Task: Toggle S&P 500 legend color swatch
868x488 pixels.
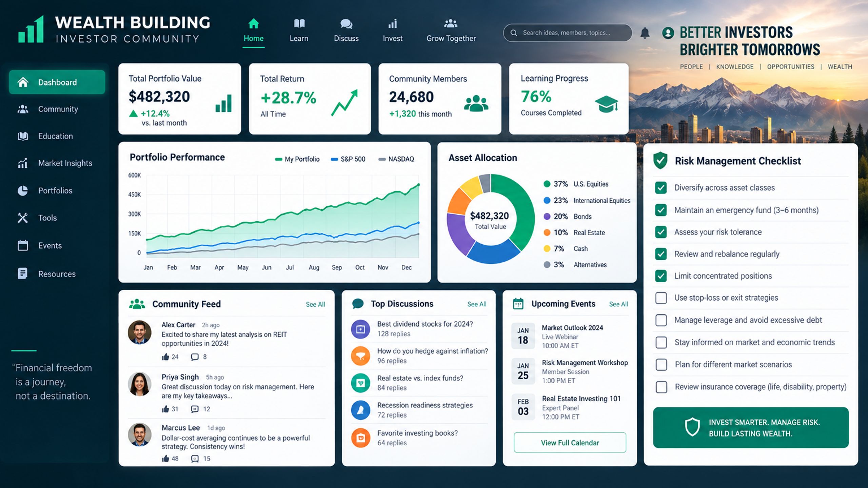Action: point(334,159)
